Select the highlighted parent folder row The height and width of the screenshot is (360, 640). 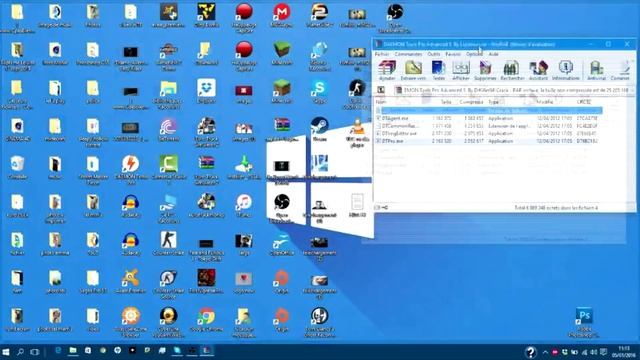point(488,111)
